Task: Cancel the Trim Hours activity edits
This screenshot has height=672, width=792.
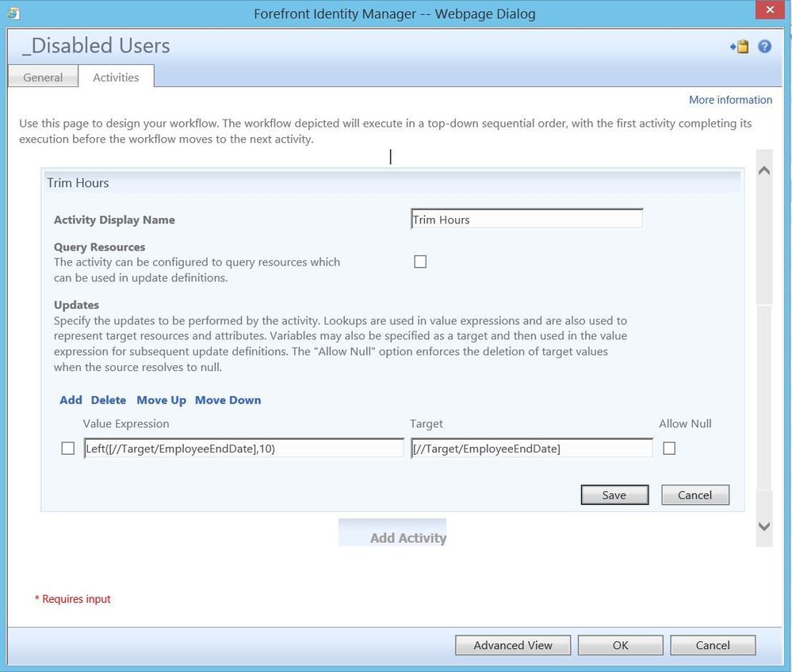Action: 695,494
